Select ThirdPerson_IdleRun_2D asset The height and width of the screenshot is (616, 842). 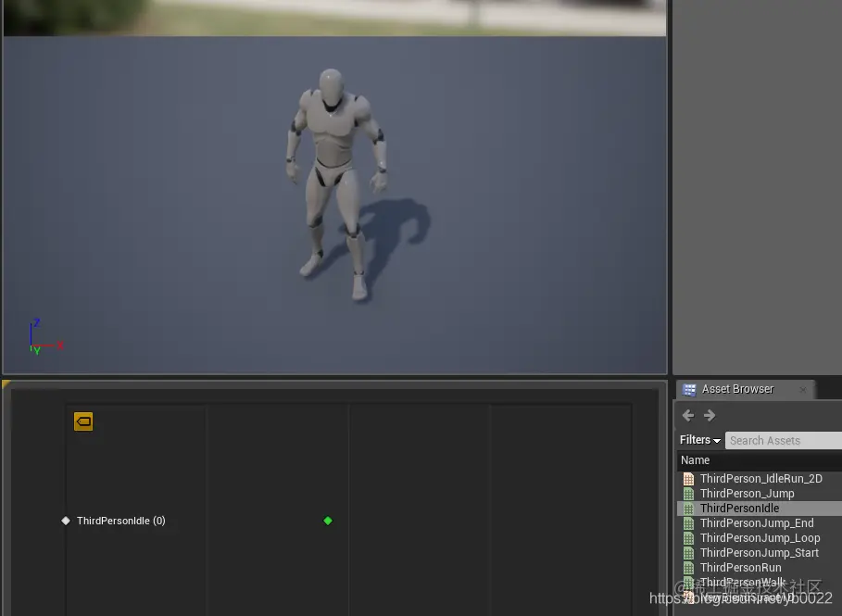760,479
